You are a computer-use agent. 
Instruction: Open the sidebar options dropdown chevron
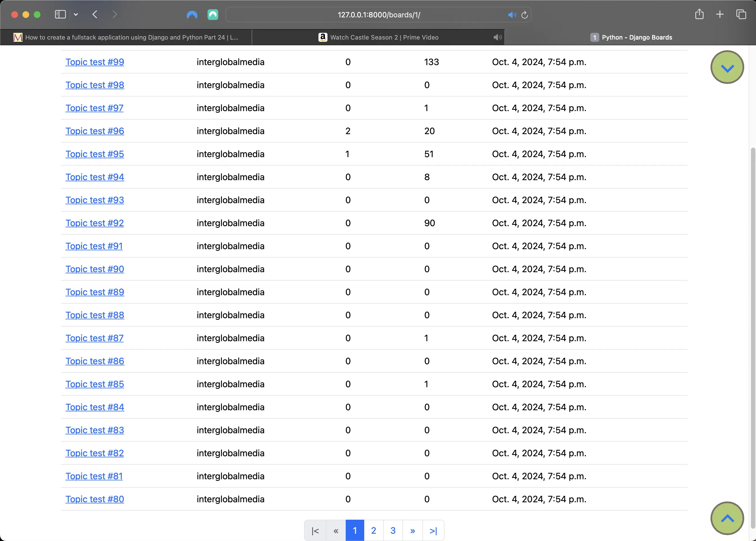76,14
